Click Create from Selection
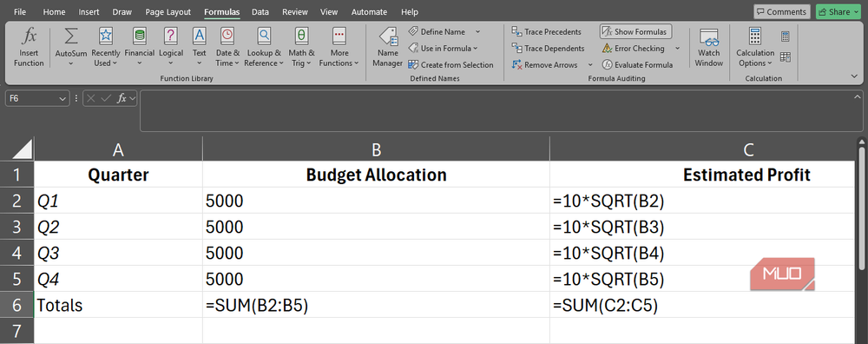 point(450,65)
